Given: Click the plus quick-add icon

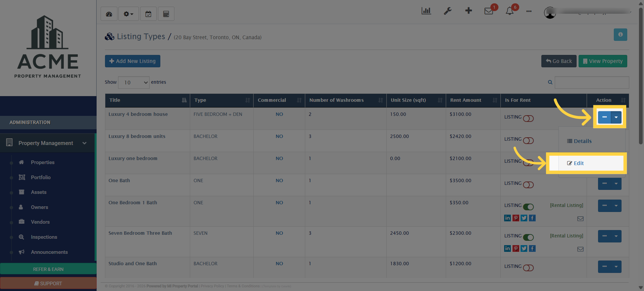Looking at the screenshot, I should coord(469,11).
